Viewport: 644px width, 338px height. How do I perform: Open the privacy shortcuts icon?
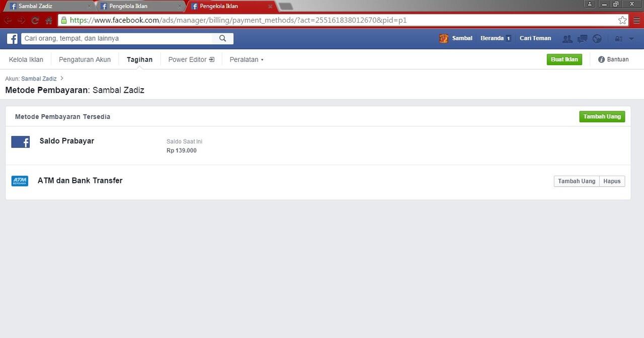coord(618,39)
